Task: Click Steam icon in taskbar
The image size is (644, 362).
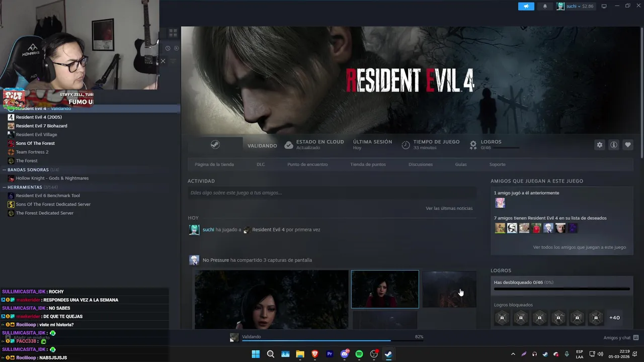Action: click(388, 354)
